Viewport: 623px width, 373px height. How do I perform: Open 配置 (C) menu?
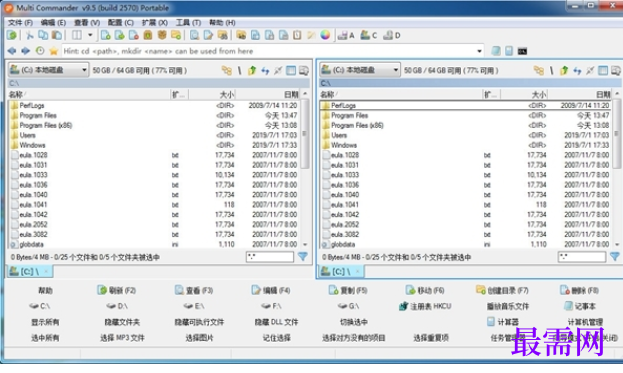(x=121, y=23)
